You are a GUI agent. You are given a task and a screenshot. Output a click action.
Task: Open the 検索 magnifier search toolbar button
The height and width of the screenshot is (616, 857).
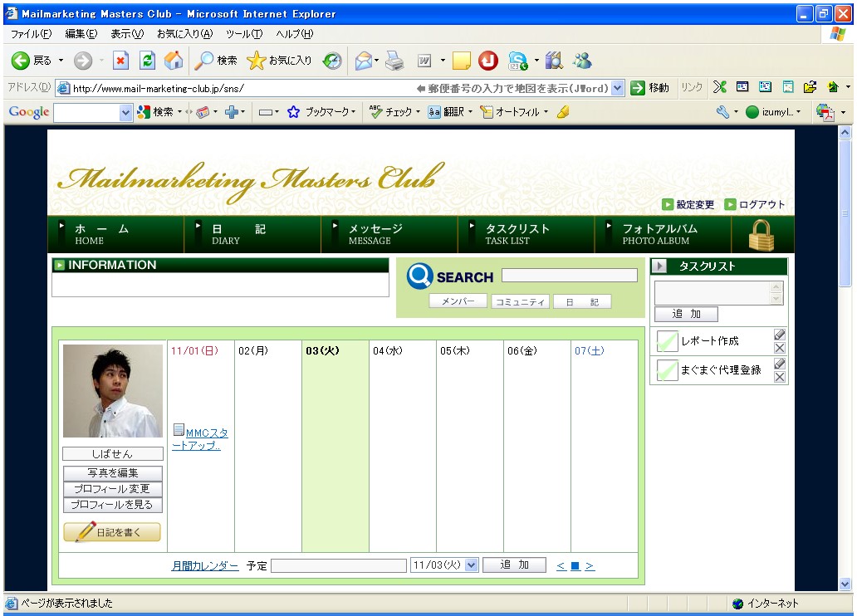click(x=216, y=60)
